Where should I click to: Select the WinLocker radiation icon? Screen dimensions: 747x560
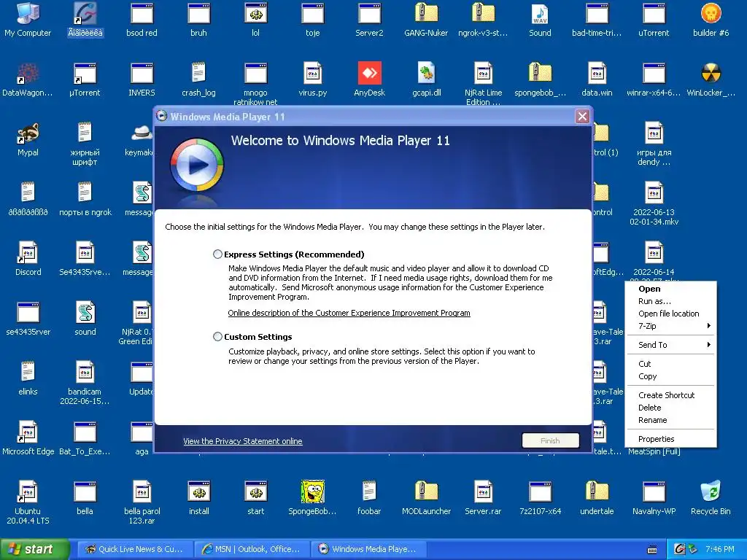pos(711,79)
